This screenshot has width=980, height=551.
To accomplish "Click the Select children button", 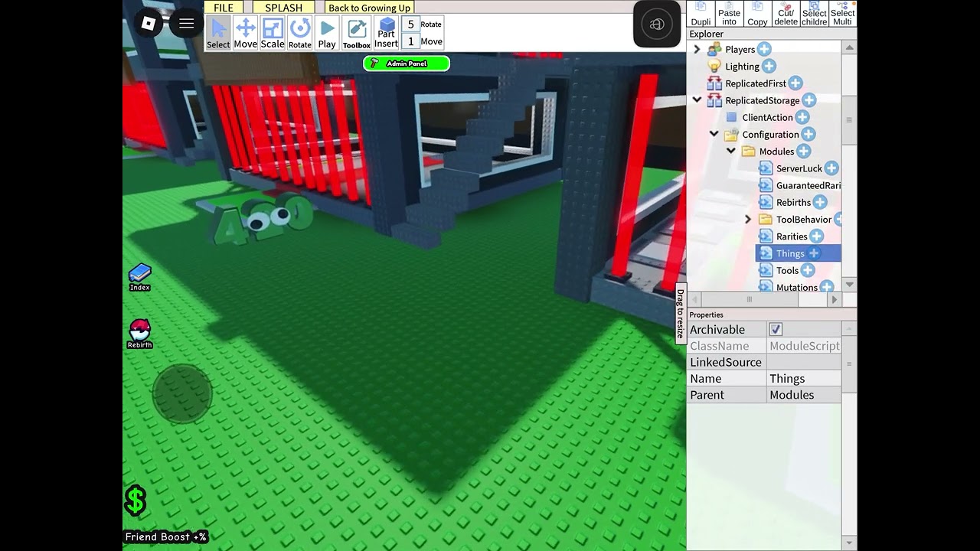I will click(x=814, y=14).
